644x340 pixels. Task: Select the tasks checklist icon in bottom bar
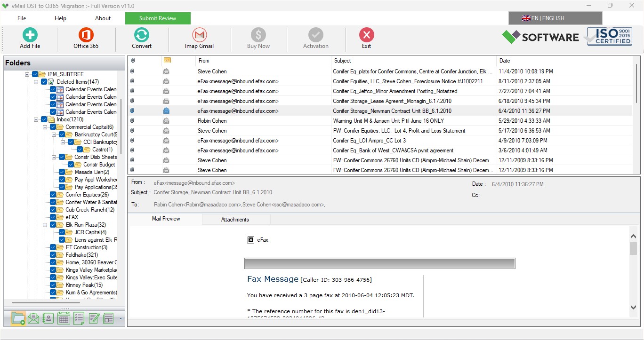pos(79,318)
